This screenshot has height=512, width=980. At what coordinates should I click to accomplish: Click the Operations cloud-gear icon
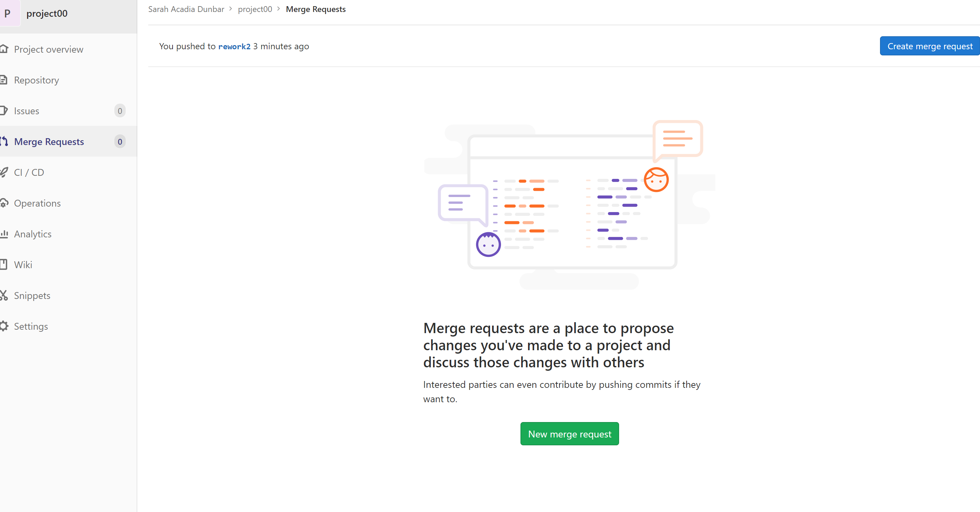coord(4,203)
